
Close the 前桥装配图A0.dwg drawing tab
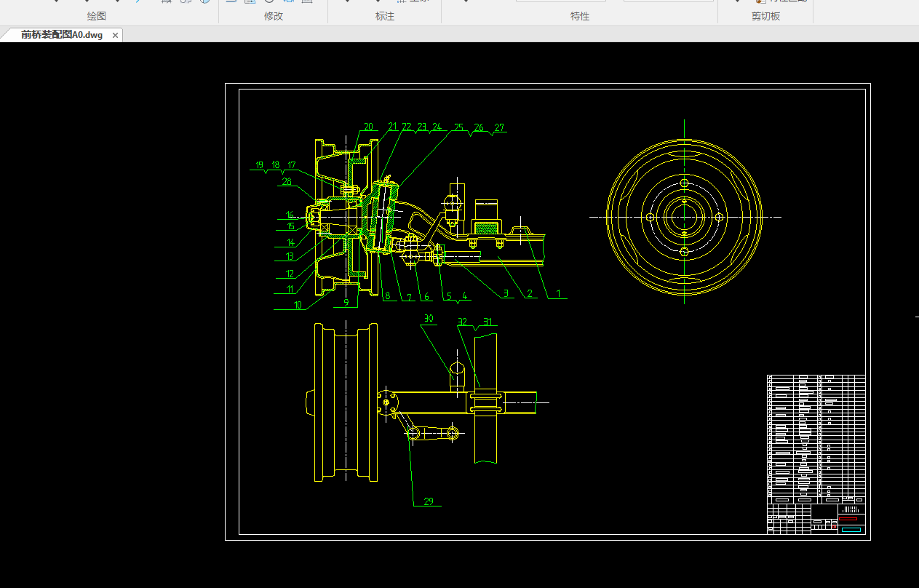[115, 35]
